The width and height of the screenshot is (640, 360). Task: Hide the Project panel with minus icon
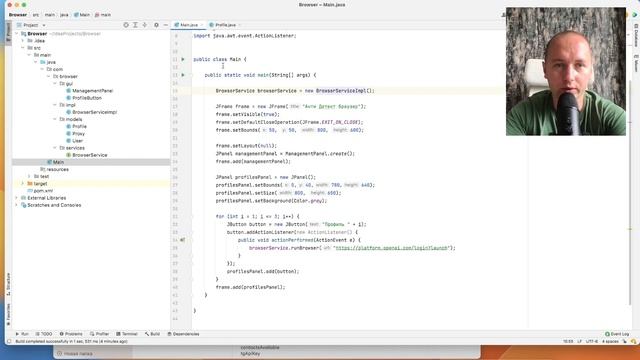(x=165, y=25)
